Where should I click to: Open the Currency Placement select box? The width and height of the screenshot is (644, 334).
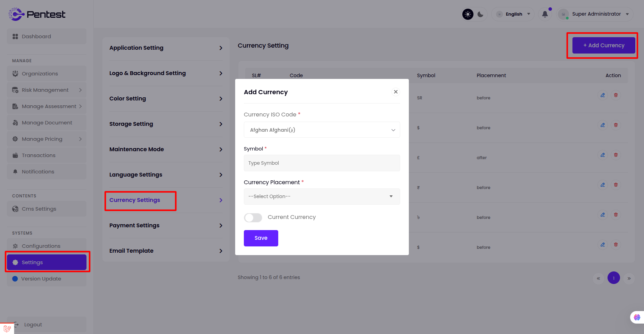tap(322, 196)
